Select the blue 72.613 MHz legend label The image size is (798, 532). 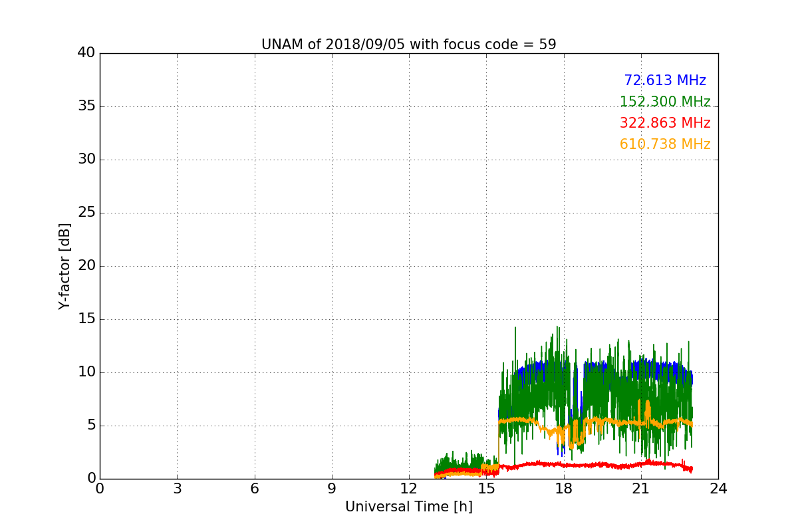coord(665,80)
